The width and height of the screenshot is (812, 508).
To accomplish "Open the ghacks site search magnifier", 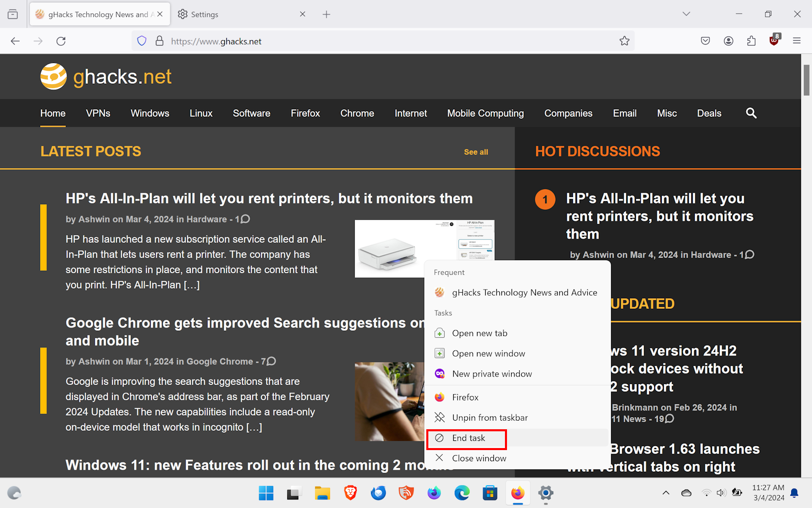I will tap(751, 113).
